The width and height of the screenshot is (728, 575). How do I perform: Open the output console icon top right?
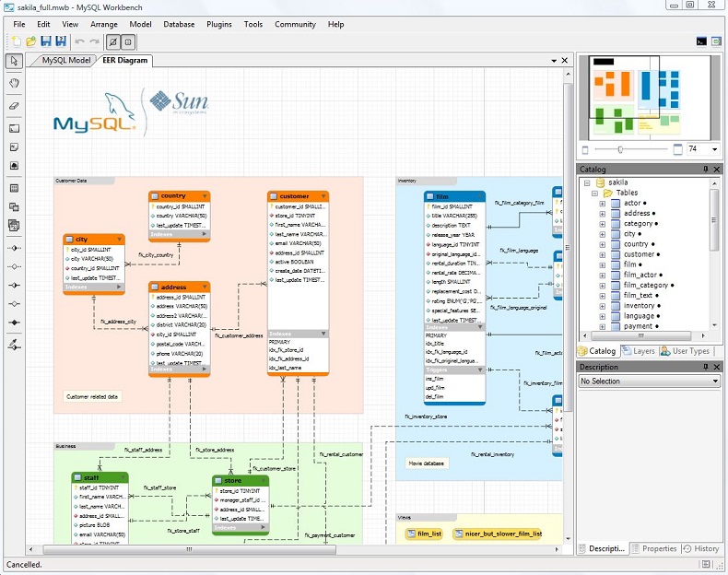[701, 41]
